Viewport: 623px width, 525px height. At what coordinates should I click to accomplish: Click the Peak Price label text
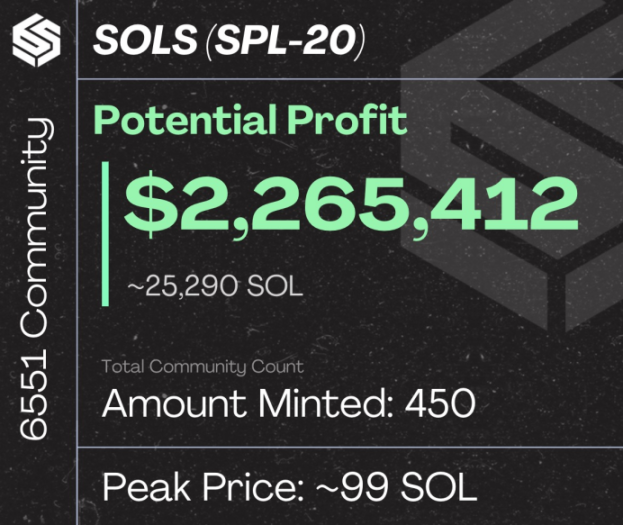[203, 487]
